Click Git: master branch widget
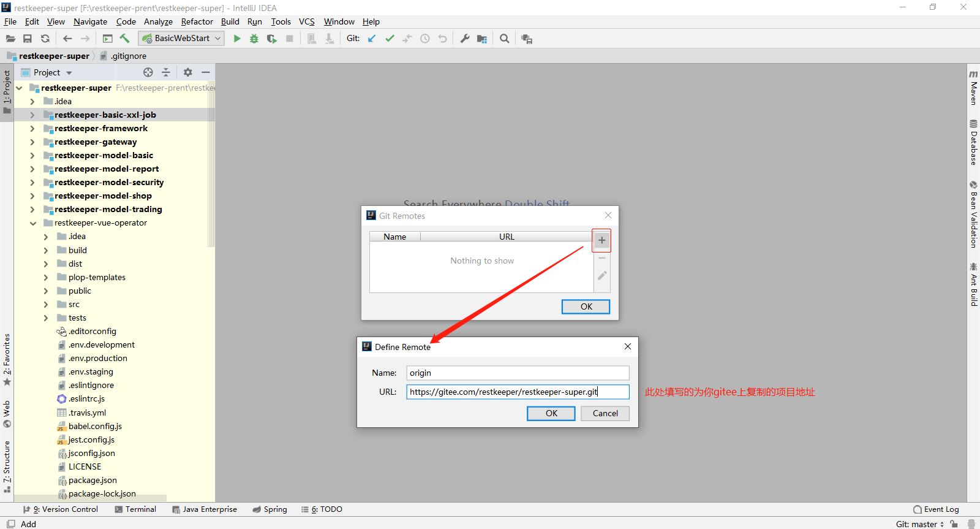Image resolution: width=980 pixels, height=529 pixels. pos(920,524)
